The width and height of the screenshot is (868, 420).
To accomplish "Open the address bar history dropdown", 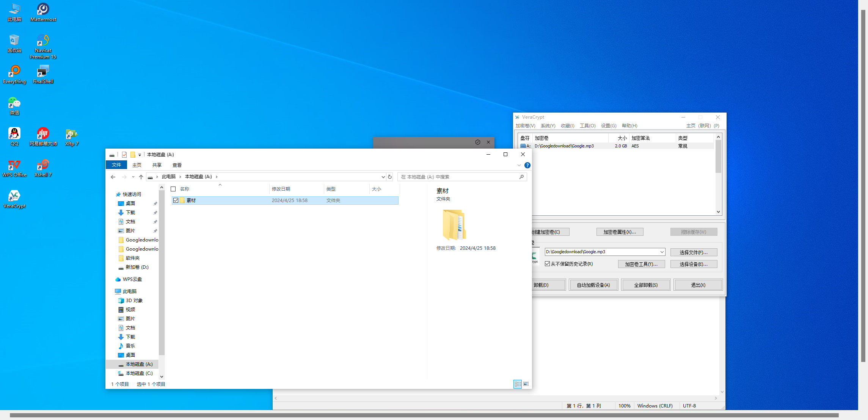I will point(383,177).
